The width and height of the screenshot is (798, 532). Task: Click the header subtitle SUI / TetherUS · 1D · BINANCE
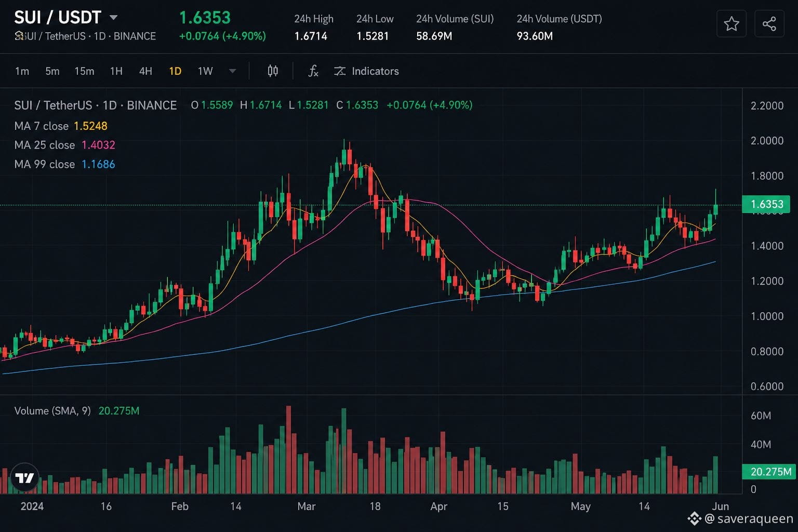pyautogui.click(x=85, y=36)
